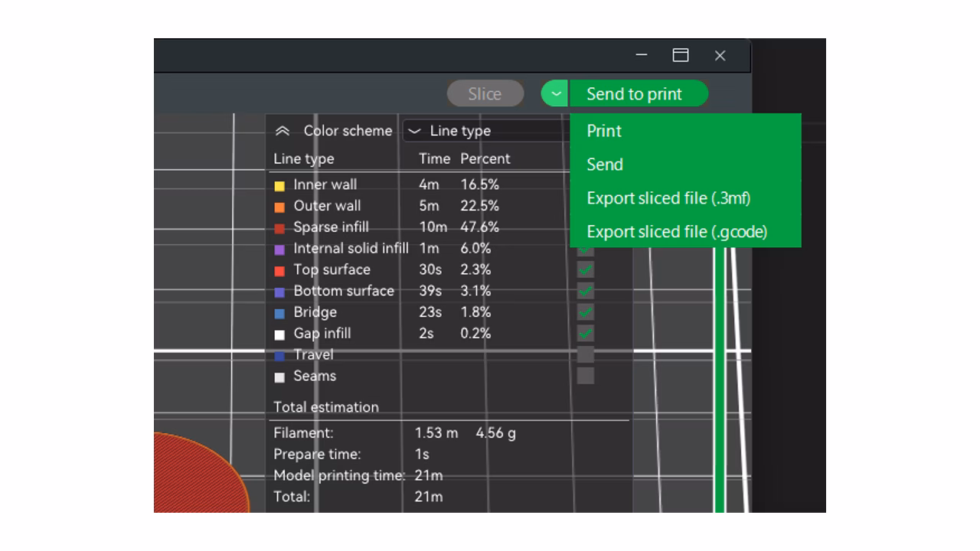Toggle Top surface visibility checkbox

(x=585, y=269)
